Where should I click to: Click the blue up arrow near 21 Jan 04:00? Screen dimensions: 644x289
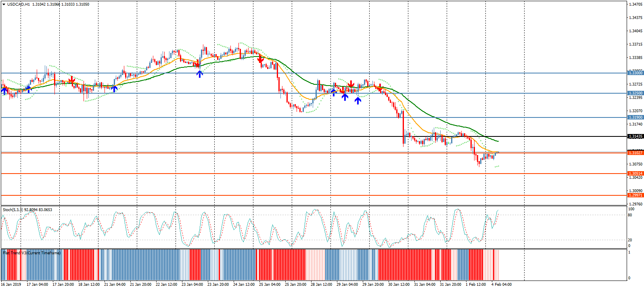pos(114,89)
